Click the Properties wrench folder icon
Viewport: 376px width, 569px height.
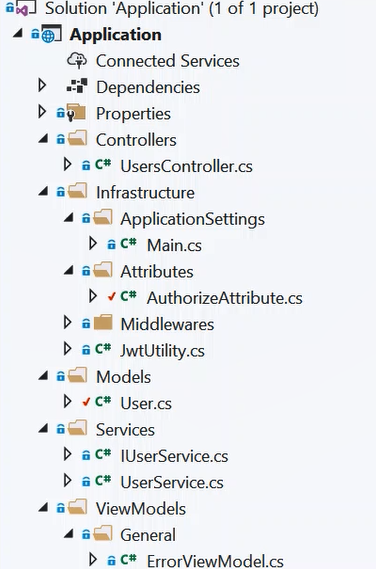click(76, 112)
